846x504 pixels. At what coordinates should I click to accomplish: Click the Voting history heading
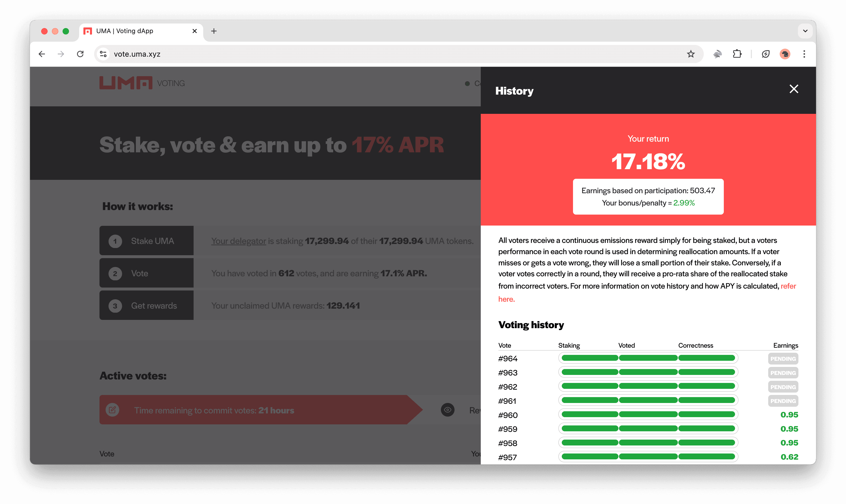pyautogui.click(x=531, y=325)
